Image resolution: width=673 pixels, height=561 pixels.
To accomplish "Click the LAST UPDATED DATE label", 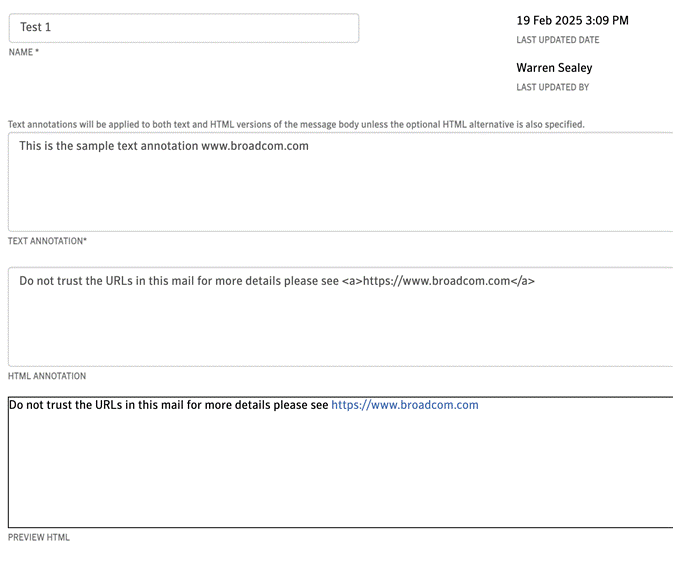I will coord(558,40).
